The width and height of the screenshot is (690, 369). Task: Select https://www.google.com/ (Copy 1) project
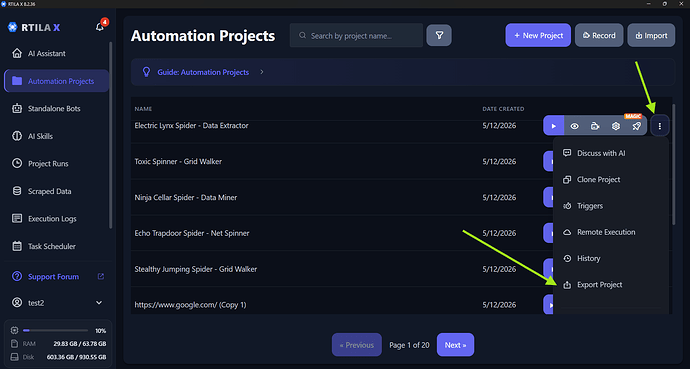point(190,305)
